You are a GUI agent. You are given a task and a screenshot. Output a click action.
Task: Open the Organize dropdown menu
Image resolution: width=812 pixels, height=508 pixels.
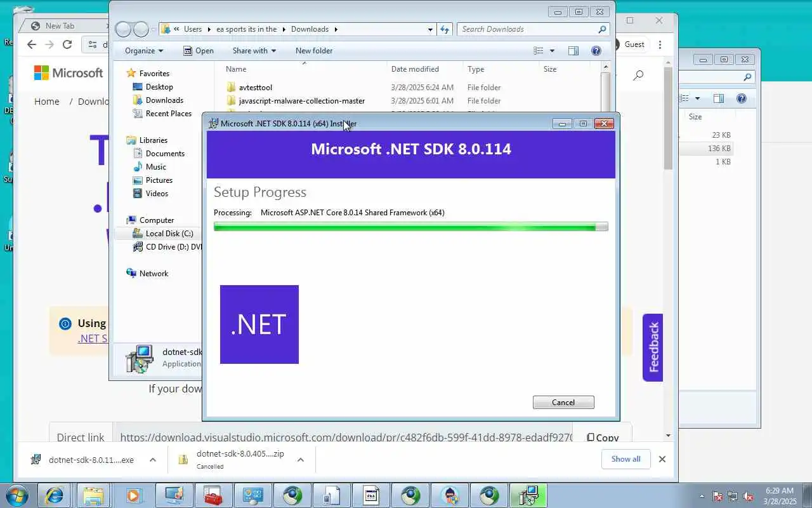coord(144,51)
